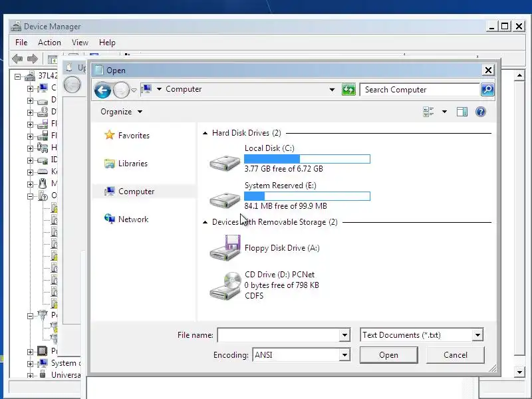532x399 pixels.
Task: Collapse Devices with Removable Storage group
Action: [205, 222]
